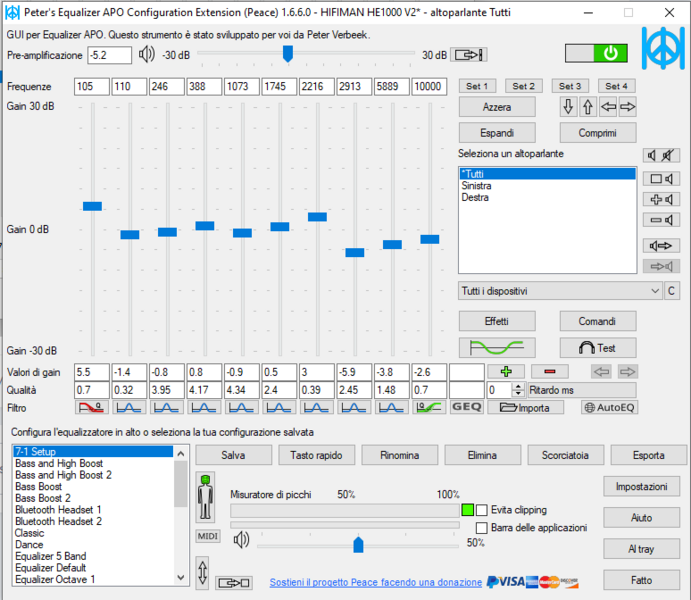The width and height of the screenshot is (691, 600).
Task: Click the Ritardo ms spinner arrows
Action: [x=518, y=390]
